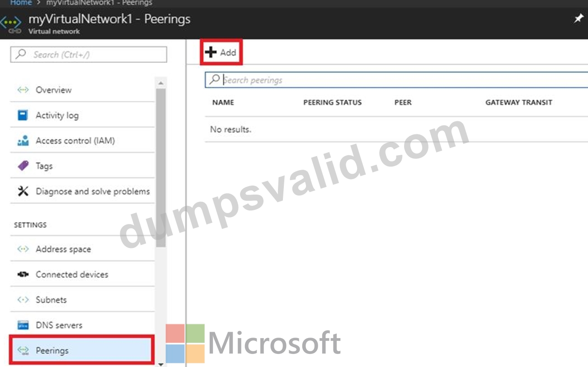Sort by the PEERING STATUS column header
This screenshot has width=588, height=367.
click(x=332, y=102)
